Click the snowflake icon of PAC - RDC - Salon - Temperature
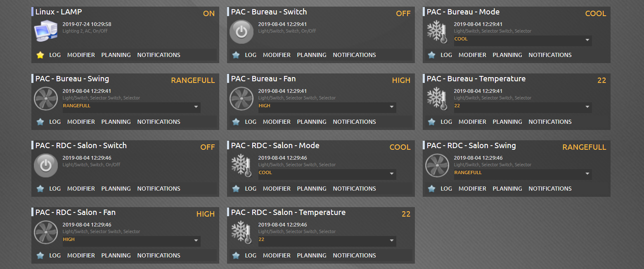Screen dimensions: 644x269 tap(241, 232)
